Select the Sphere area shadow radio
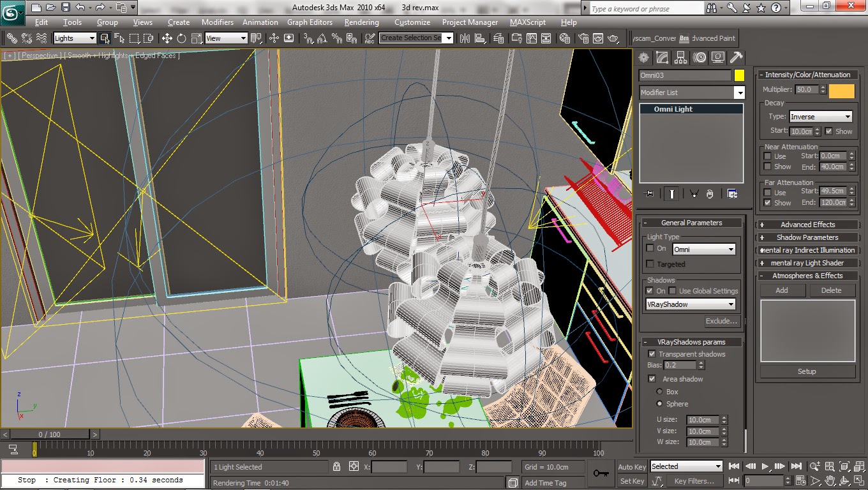Viewport: 868px width, 490px height. click(659, 404)
